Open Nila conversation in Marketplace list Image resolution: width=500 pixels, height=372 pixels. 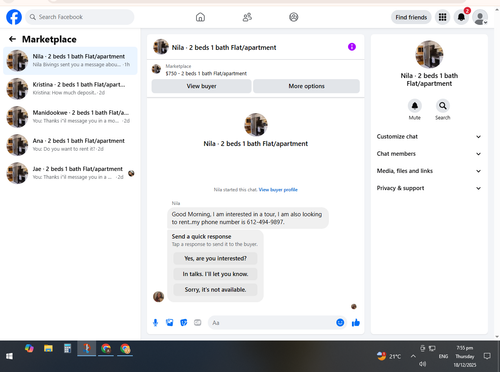click(70, 61)
